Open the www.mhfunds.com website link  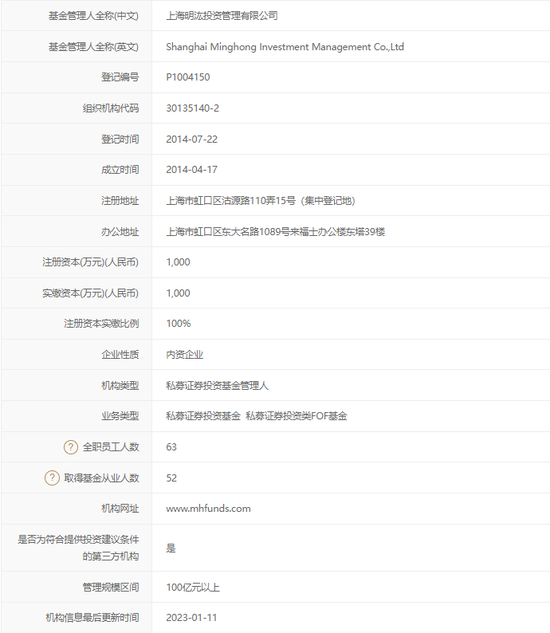[208, 509]
